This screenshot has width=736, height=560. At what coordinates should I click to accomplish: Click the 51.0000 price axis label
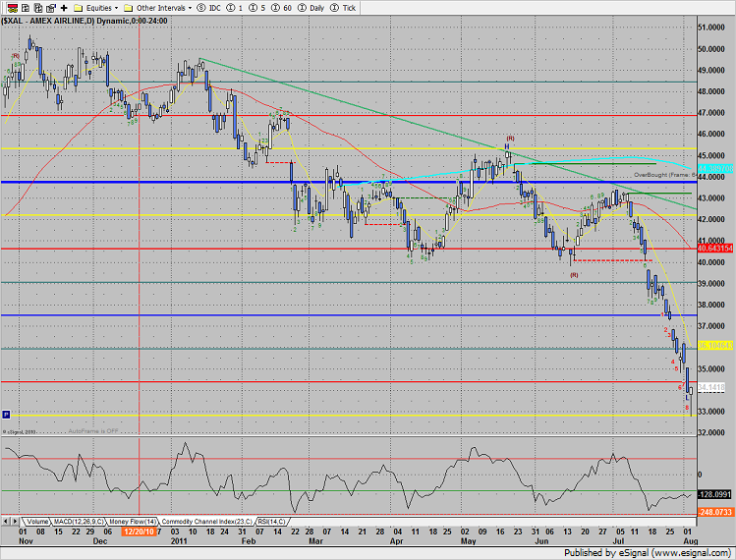point(711,28)
